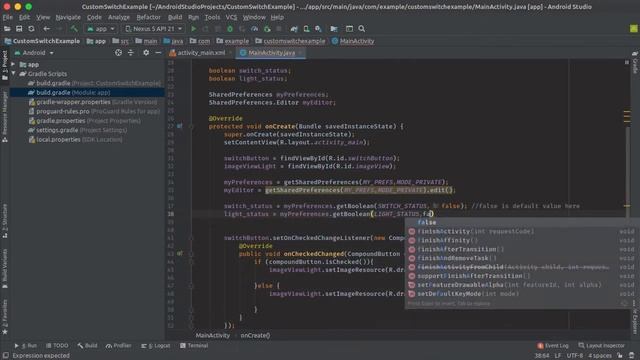Open the Run tool window button
This screenshot has width=640, height=360.
pyautogui.click(x=25, y=346)
